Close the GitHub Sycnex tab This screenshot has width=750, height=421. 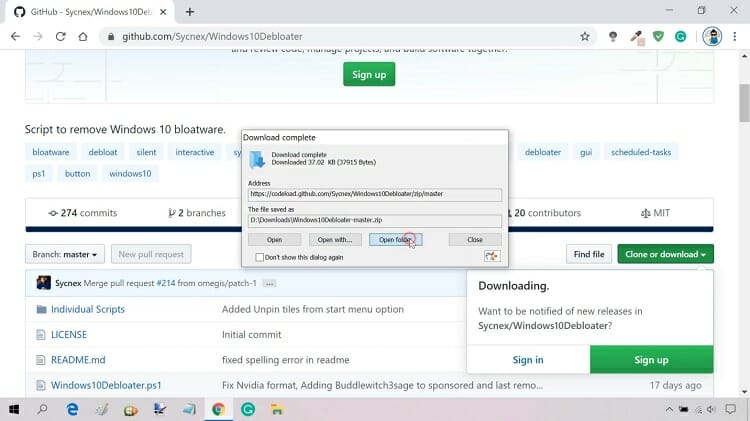pyautogui.click(x=163, y=12)
